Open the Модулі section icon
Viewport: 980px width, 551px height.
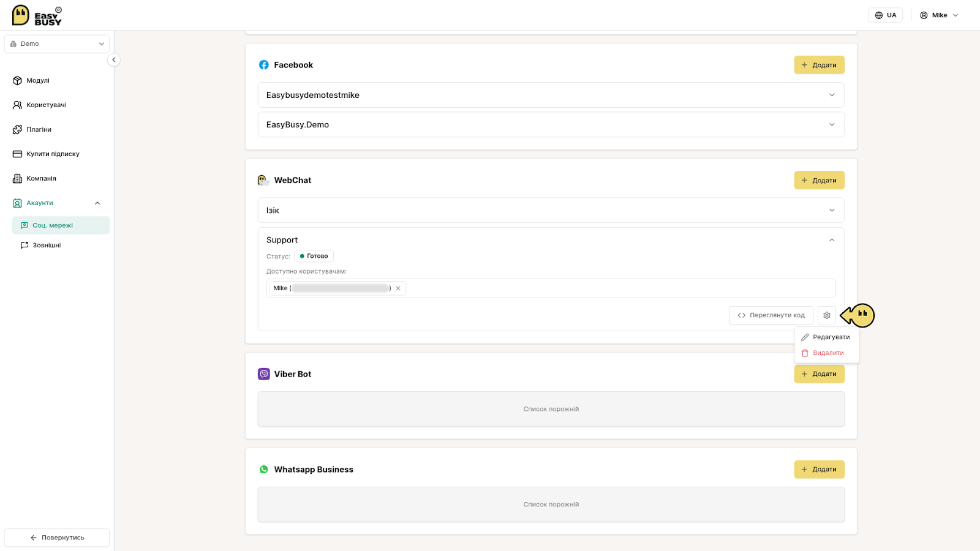(x=17, y=81)
